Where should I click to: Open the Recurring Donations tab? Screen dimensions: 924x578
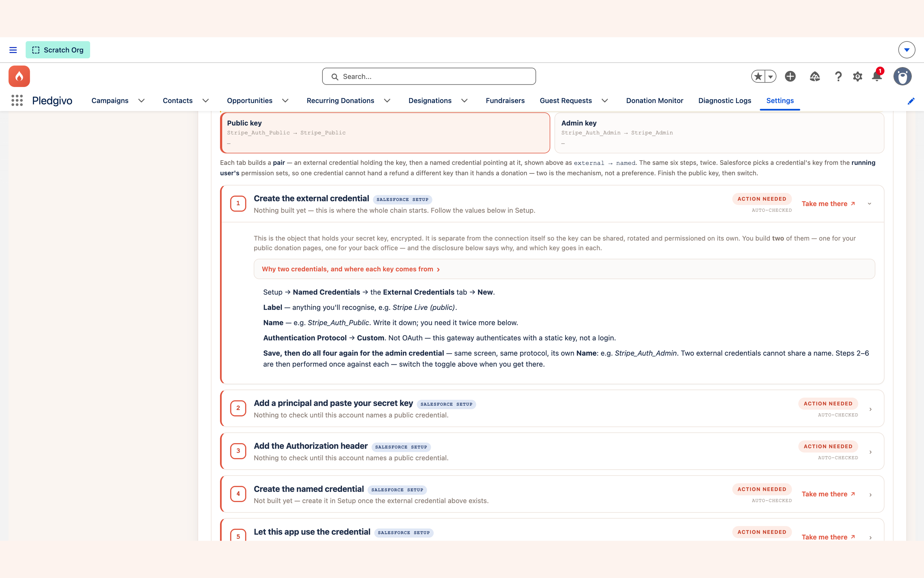(340, 101)
